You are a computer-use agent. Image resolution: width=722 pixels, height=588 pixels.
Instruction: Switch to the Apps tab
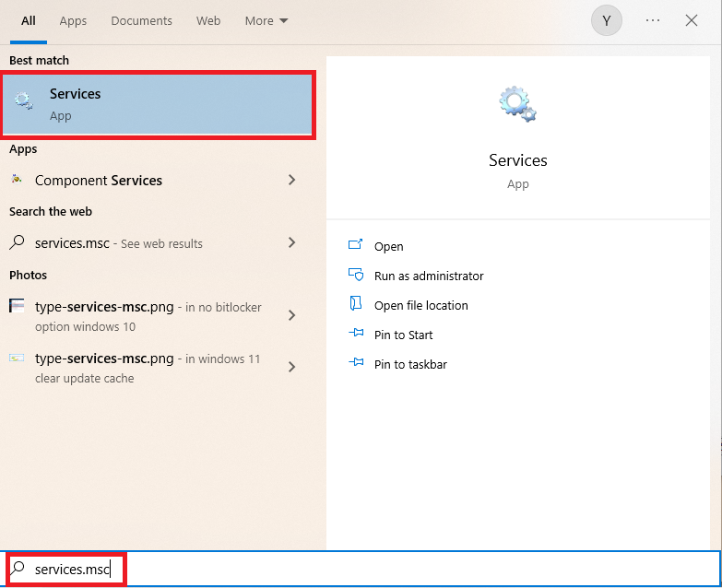(x=73, y=20)
